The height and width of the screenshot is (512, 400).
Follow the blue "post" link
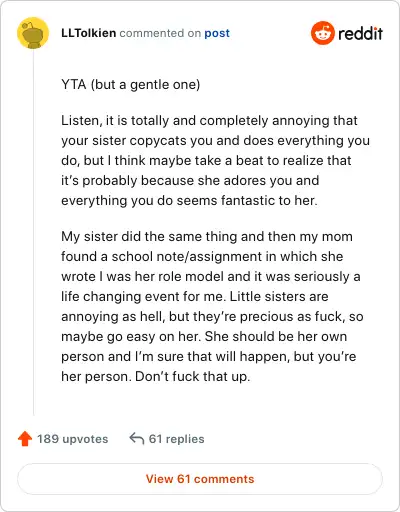pos(217,33)
